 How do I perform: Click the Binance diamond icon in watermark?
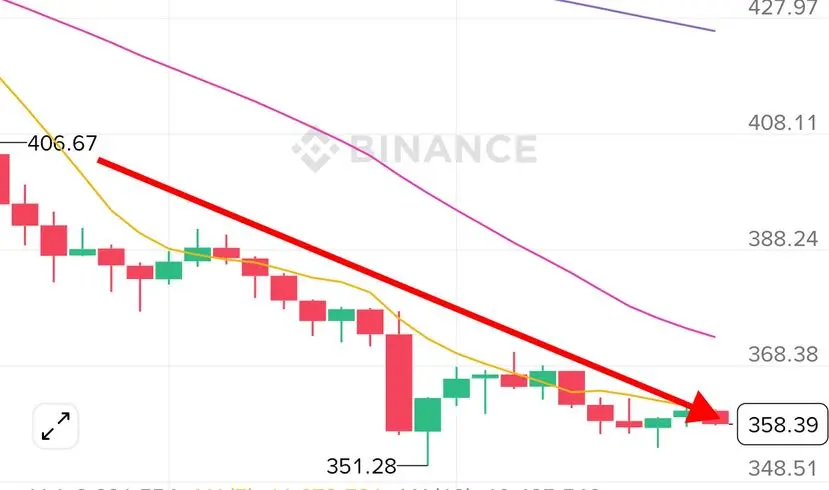point(315,151)
